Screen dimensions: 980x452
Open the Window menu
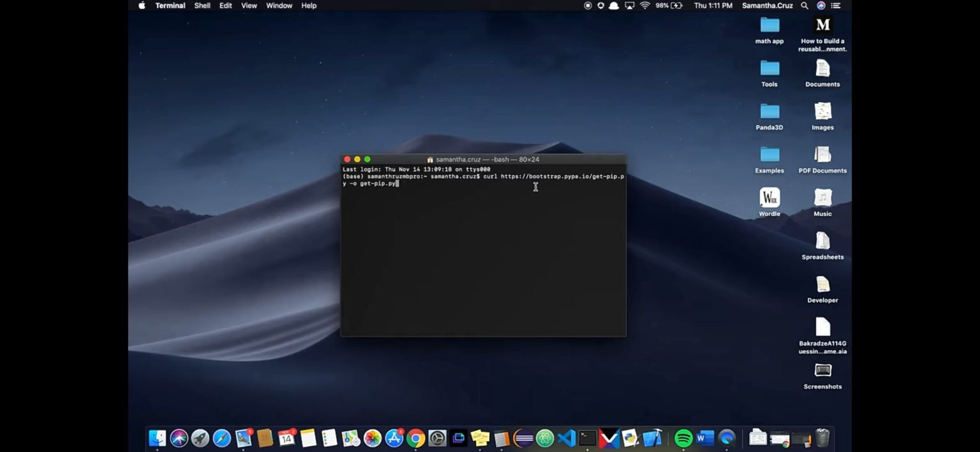pos(279,6)
